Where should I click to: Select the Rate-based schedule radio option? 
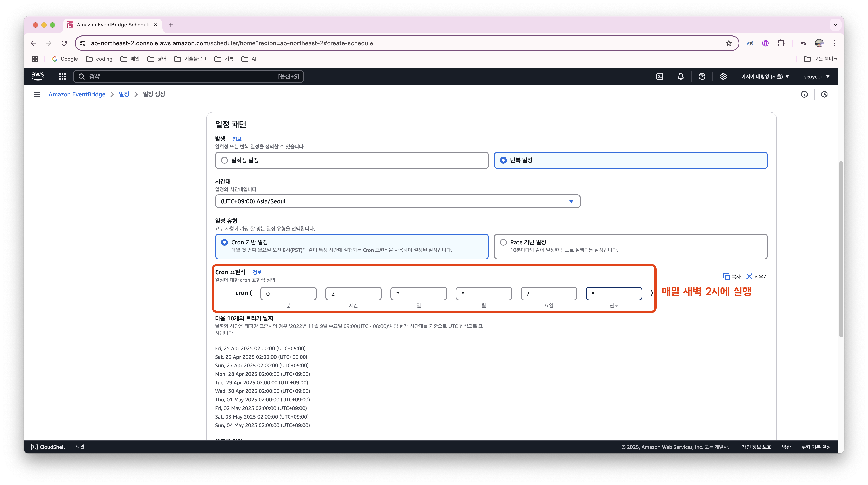pos(503,242)
